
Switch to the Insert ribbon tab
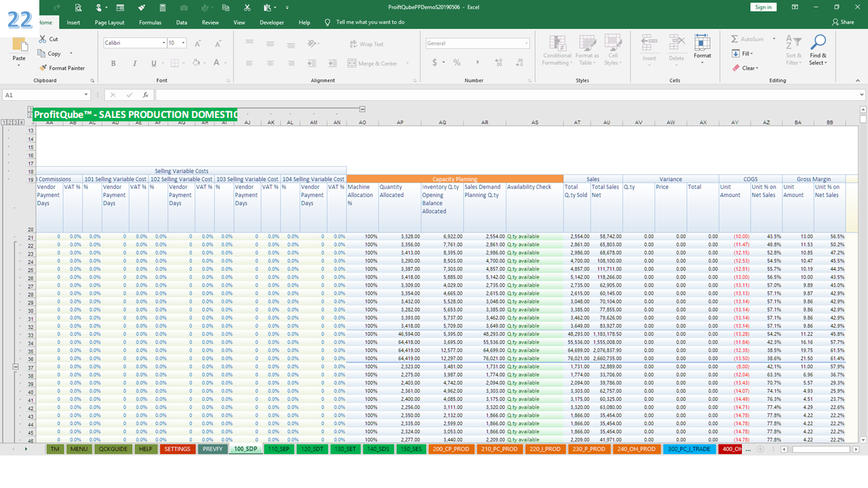pyautogui.click(x=73, y=22)
